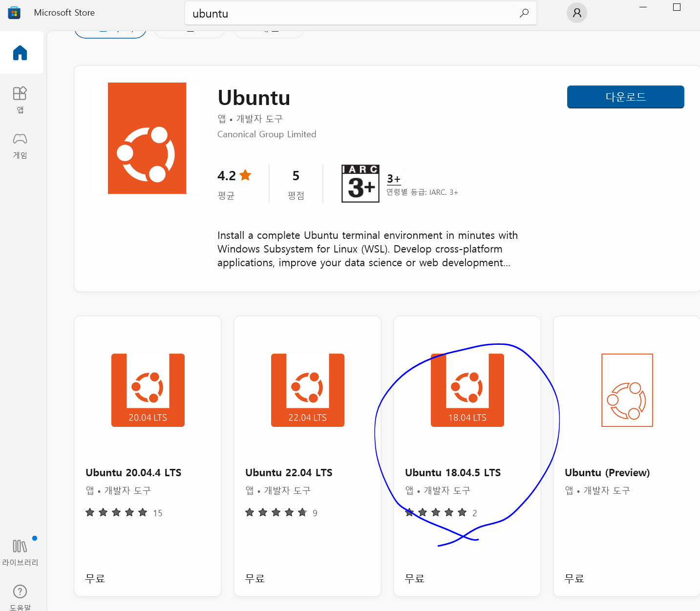This screenshot has height=611, width=700.
Task: Click 무료 price on Ubuntu 22.04 card
Action: [255, 579]
